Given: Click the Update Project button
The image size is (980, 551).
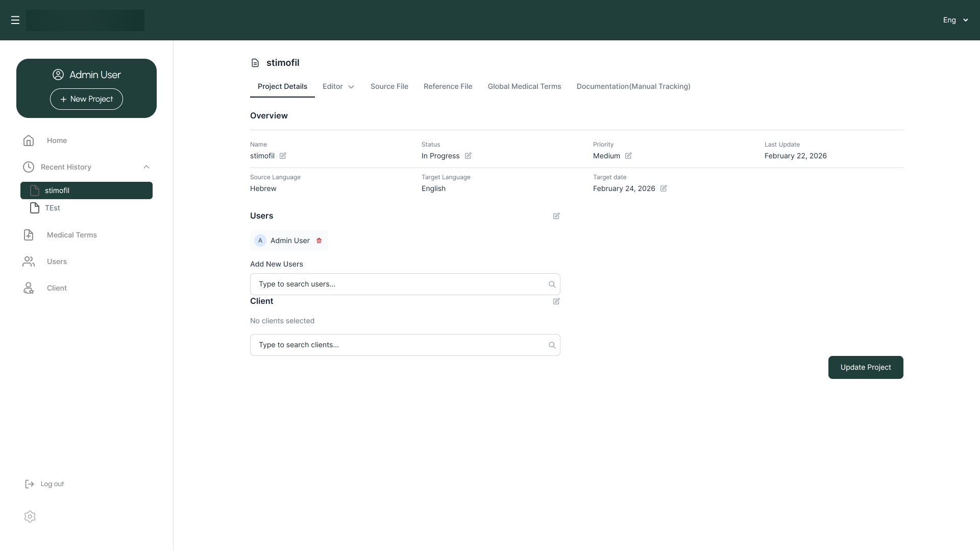Looking at the screenshot, I should [x=866, y=367].
